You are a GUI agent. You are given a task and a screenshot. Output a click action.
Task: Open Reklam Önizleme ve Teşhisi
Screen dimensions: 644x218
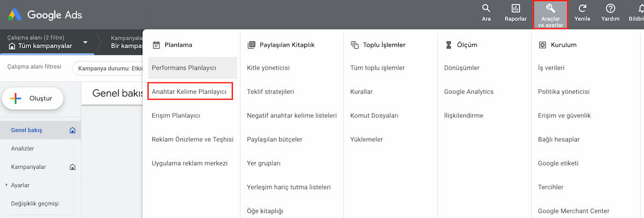[x=193, y=139]
